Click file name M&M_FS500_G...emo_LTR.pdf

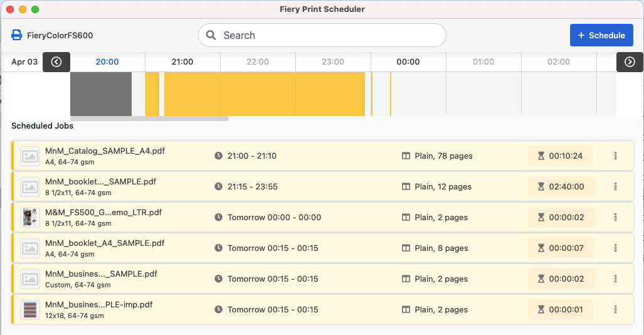(103, 212)
